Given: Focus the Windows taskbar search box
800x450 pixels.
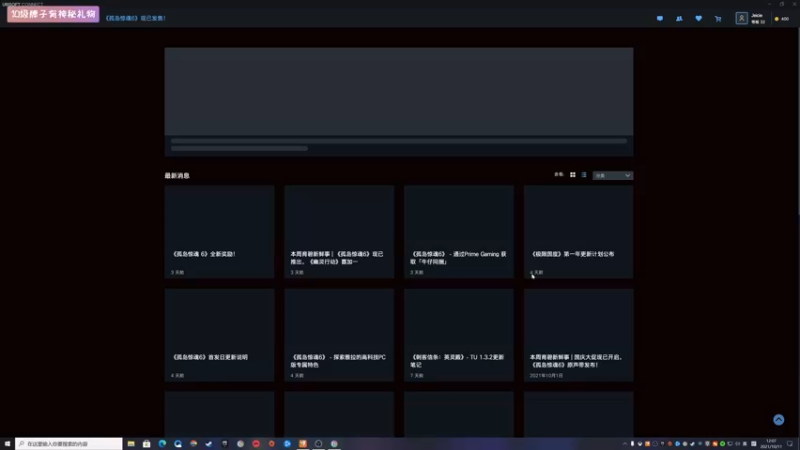Looking at the screenshot, I should coord(69,444).
